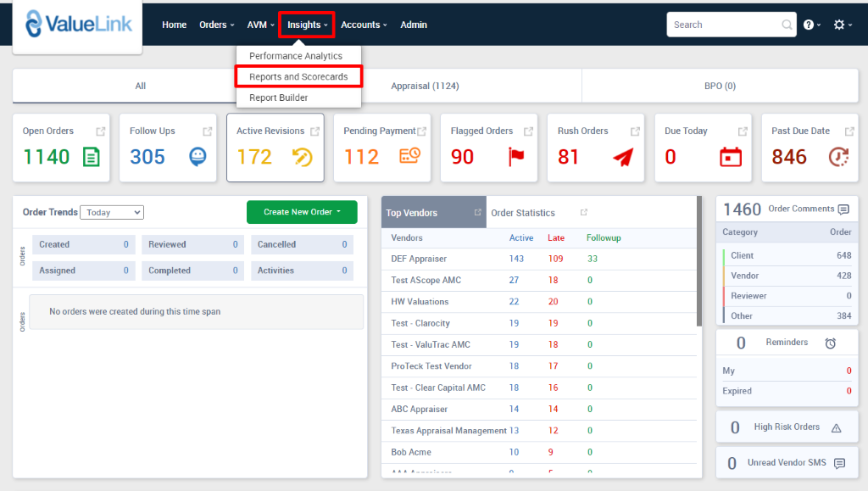The image size is (868, 491).
Task: Click late count 20 for HW Valuations
Action: coord(553,302)
